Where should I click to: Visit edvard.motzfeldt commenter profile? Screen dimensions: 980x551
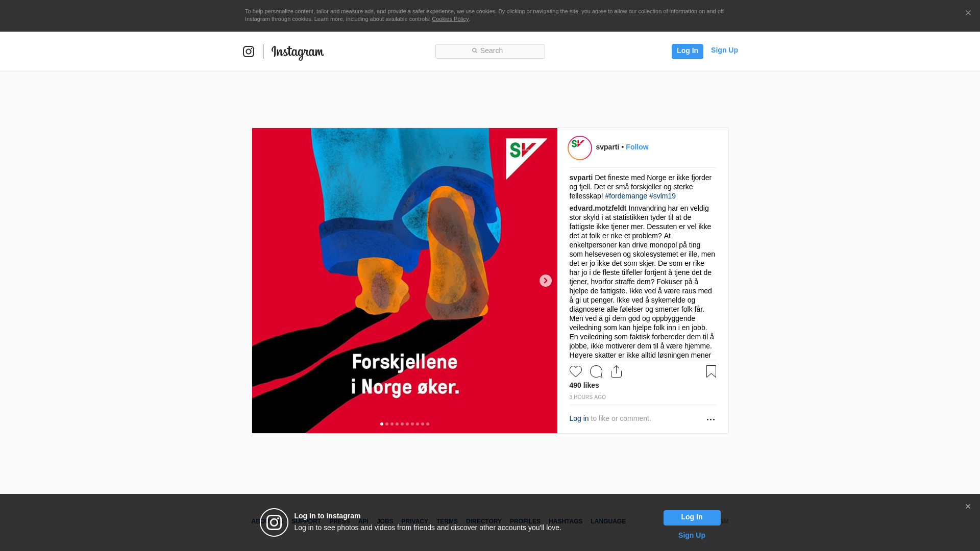[x=598, y=208]
